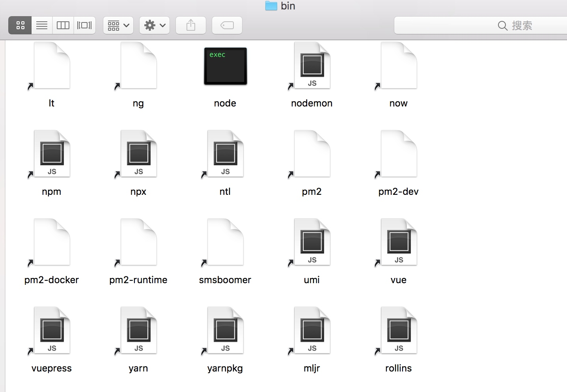The image size is (567, 392).
Task: Click the Share toolbar button
Action: pos(191,25)
